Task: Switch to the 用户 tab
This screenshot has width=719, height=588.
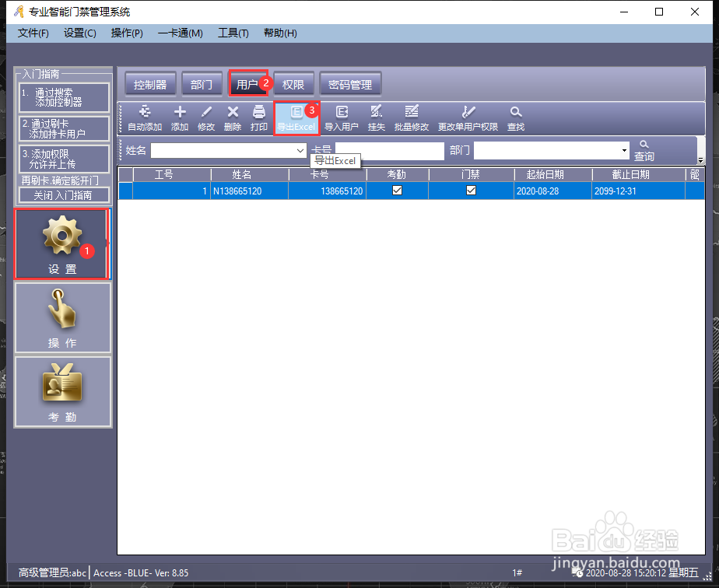Action: pos(247,84)
